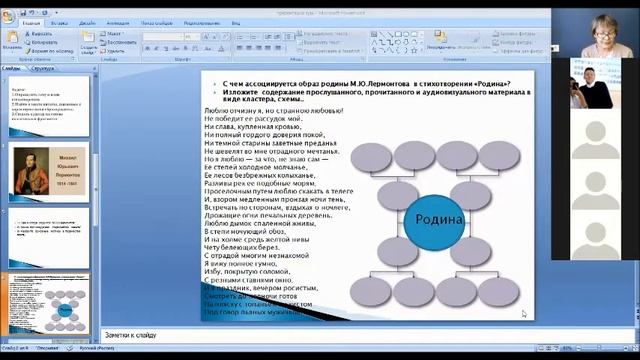This screenshot has width=640, height=360.
Task: Click the bulleted list icon
Action: pyautogui.click(x=240, y=37)
